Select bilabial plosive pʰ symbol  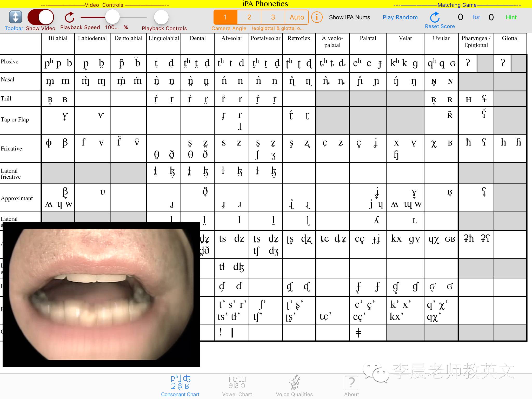[49, 63]
